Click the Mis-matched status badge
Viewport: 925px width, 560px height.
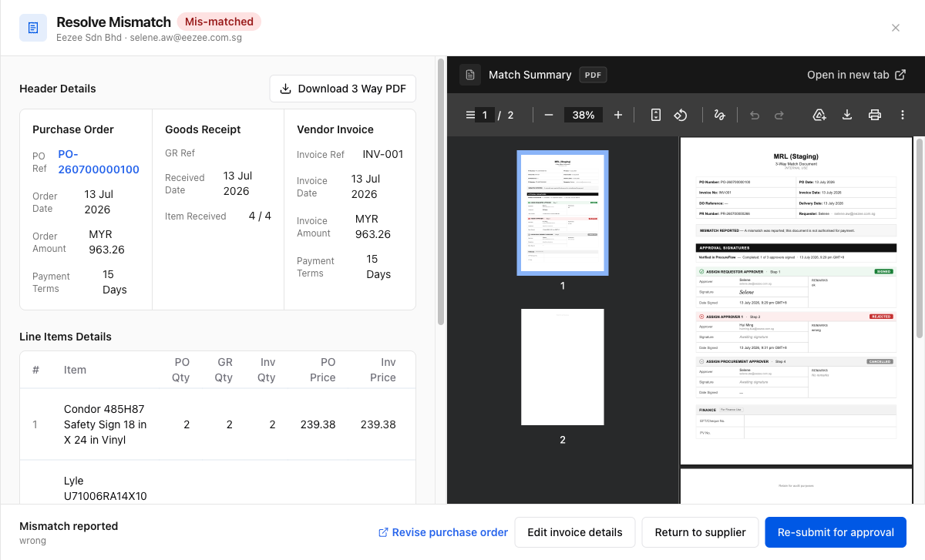click(220, 22)
